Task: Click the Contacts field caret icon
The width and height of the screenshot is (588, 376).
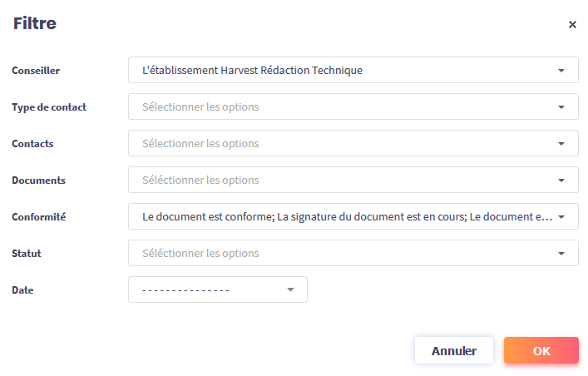Action: click(x=561, y=144)
